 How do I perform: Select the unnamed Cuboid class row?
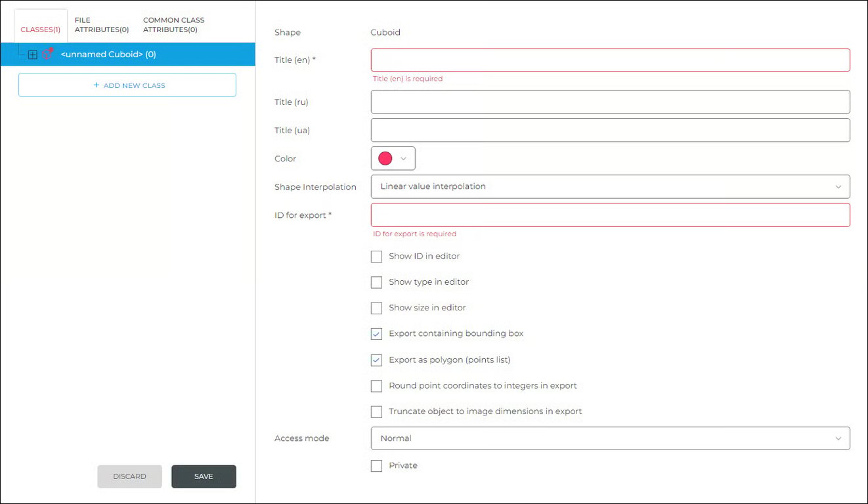(127, 54)
